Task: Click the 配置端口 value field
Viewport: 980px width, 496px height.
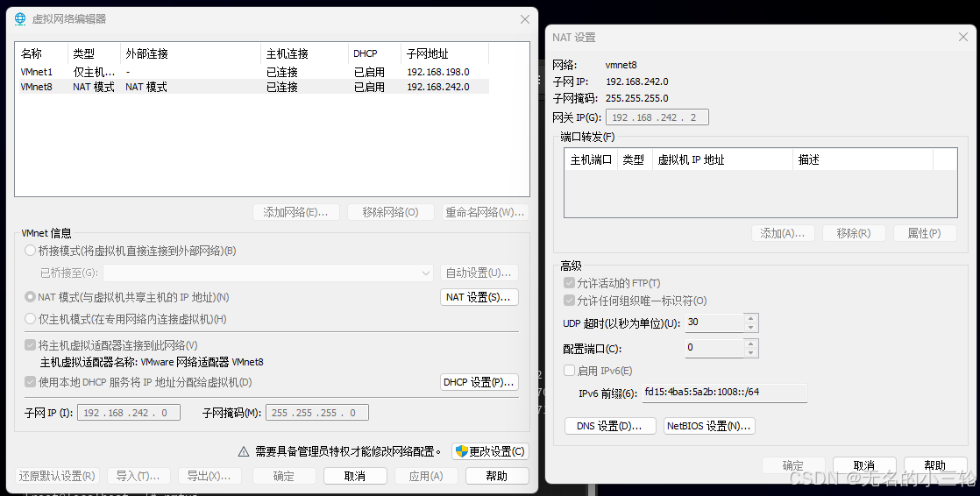Action: 715,348
